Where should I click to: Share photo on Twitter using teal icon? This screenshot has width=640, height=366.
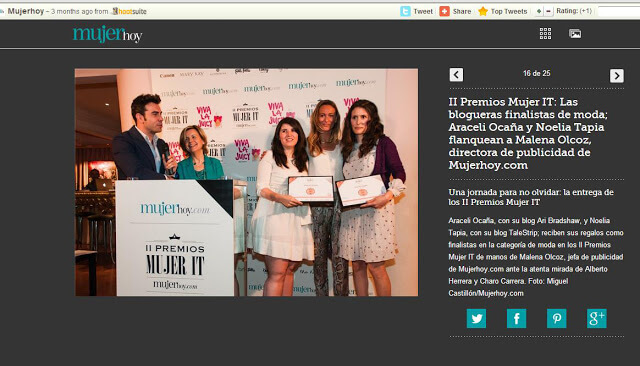tap(476, 318)
